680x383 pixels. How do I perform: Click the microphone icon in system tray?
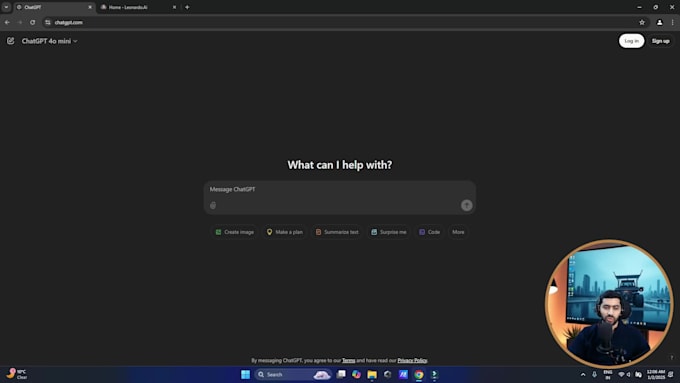click(595, 374)
